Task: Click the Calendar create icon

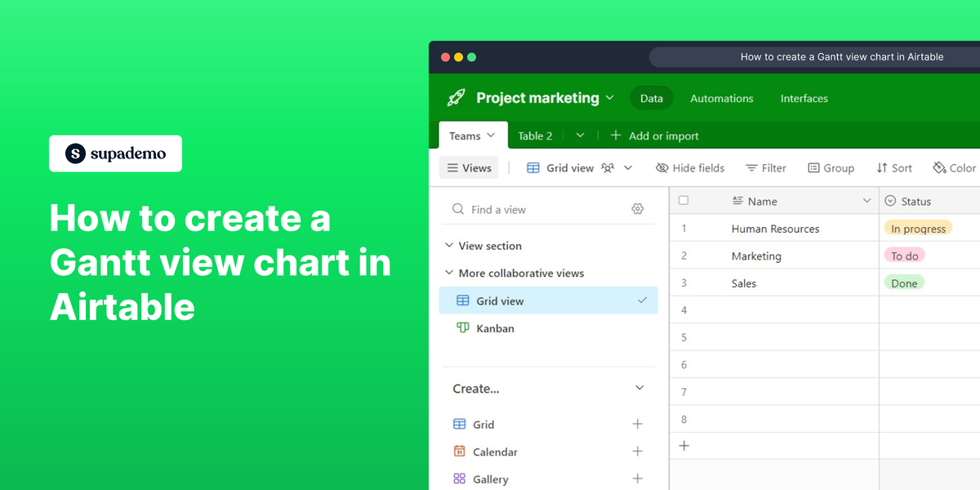Action: 459,452
